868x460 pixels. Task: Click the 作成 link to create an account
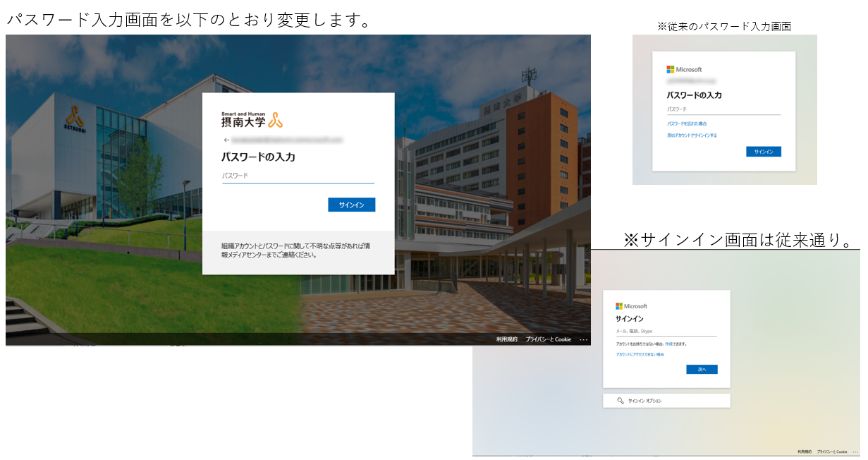pos(668,344)
